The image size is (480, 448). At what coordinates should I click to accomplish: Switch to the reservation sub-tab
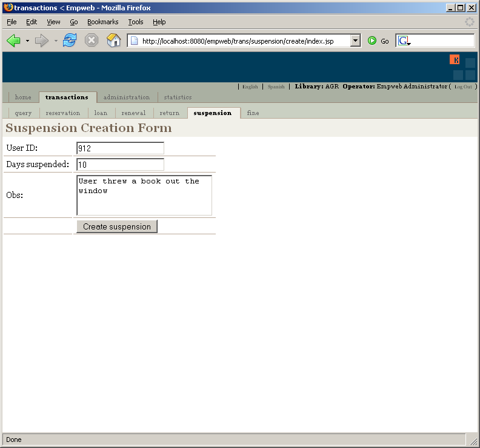pos(63,113)
